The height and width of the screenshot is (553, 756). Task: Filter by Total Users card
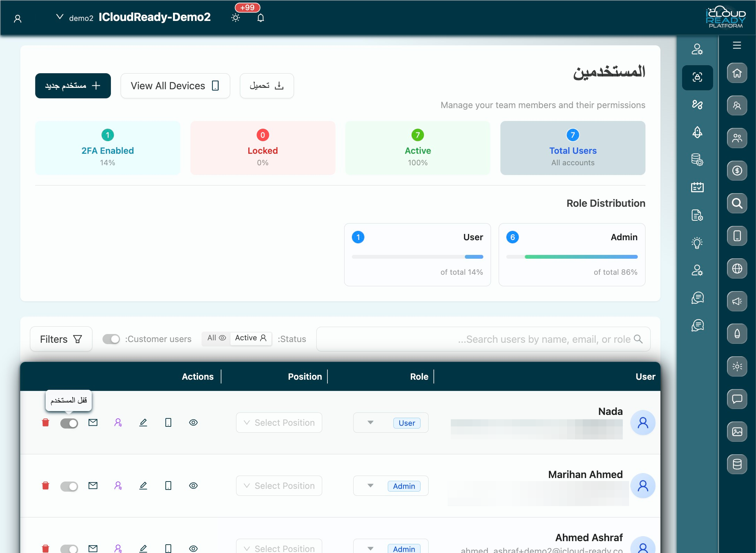click(x=573, y=148)
